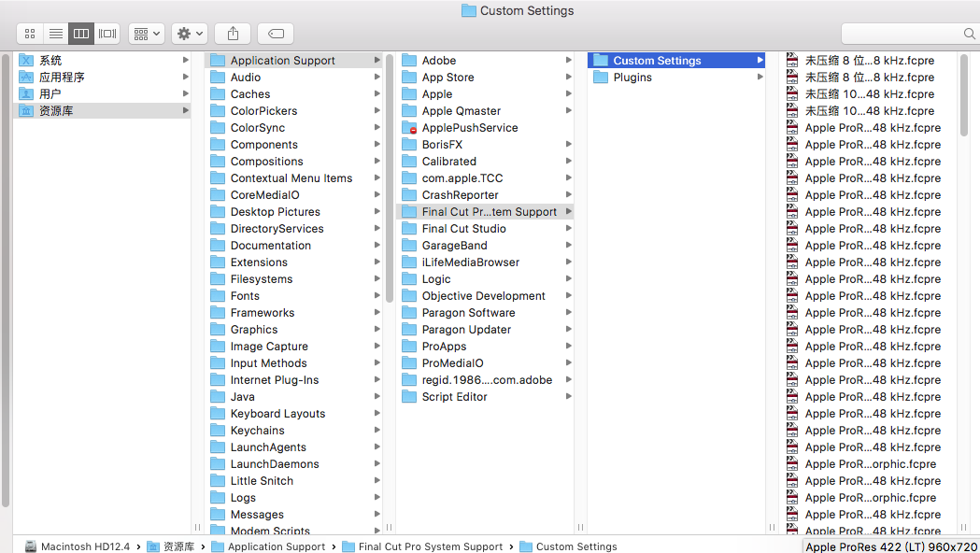Screen dimensions: 980x553
Task: Switch to icon view
Action: pyautogui.click(x=29, y=34)
